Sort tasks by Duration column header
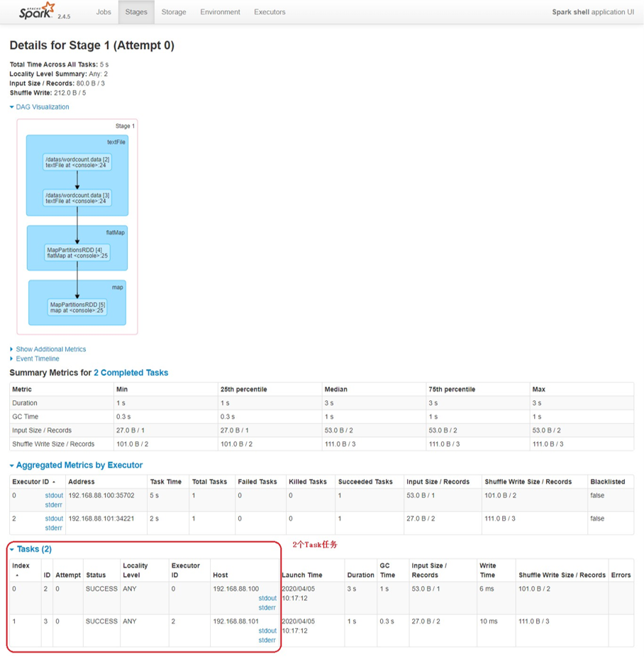 pos(360,575)
